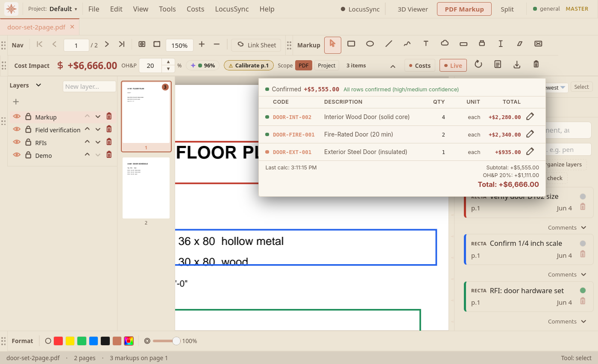Toggle visibility of the RFIs layer
Image resolution: width=598 pixels, height=364 pixels.
coord(17,142)
